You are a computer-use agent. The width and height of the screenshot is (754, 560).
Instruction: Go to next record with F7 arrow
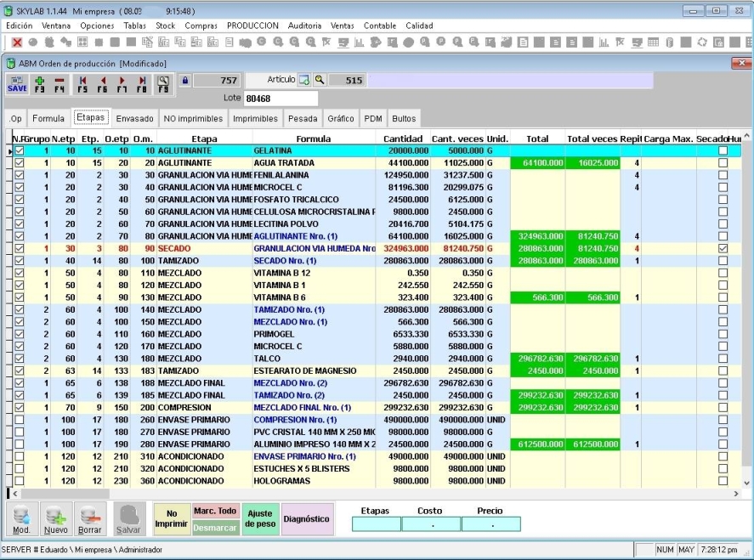coord(122,83)
